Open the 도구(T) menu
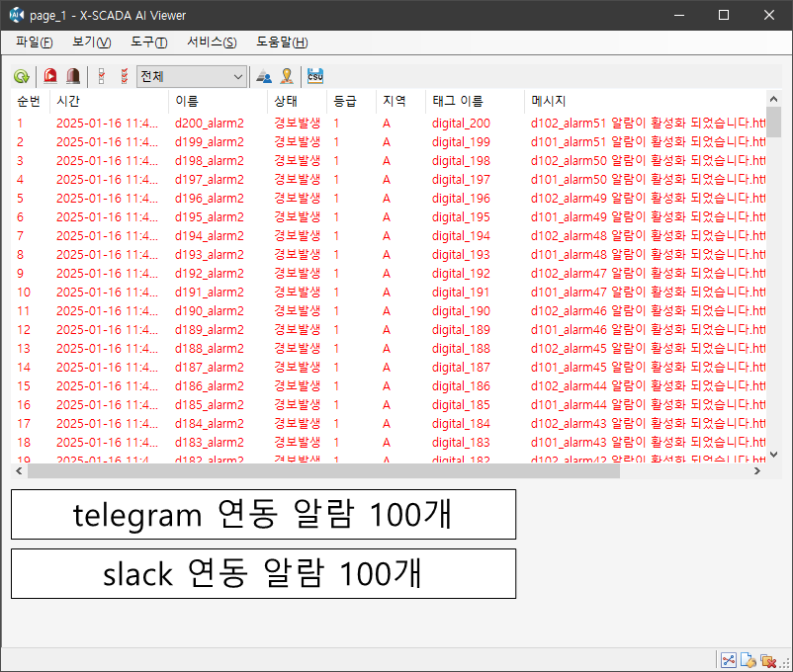793x672 pixels. (148, 42)
